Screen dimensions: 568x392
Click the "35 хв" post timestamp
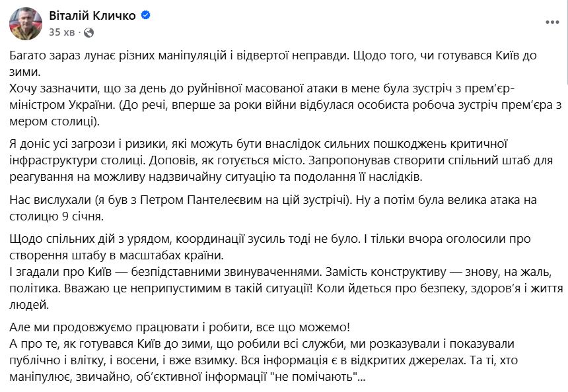pos(61,31)
